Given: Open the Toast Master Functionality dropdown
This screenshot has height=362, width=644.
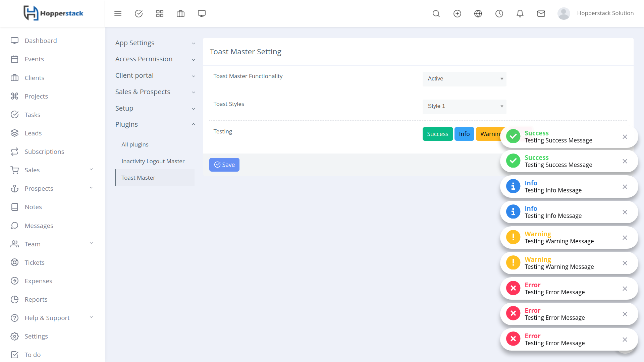Looking at the screenshot, I should coord(464,79).
